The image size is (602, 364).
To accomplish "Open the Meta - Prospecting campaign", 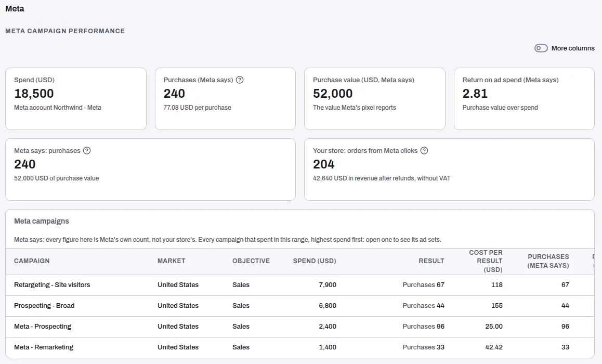I will 43,327.
